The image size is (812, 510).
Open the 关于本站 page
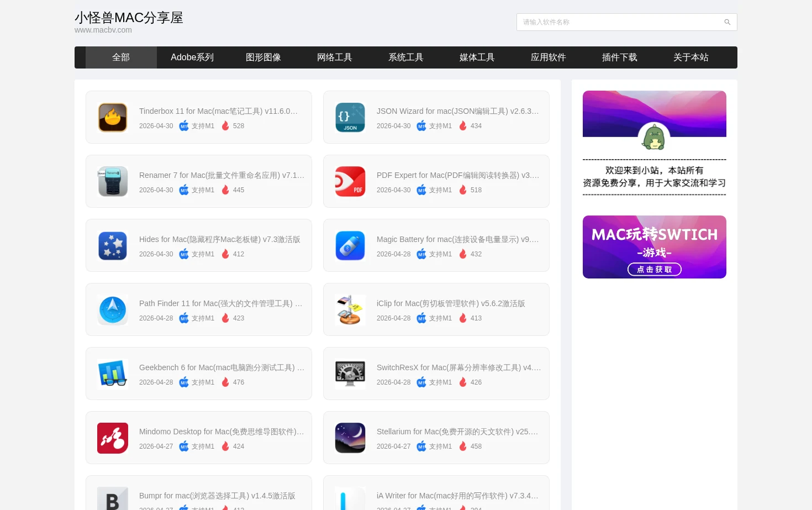pos(691,57)
